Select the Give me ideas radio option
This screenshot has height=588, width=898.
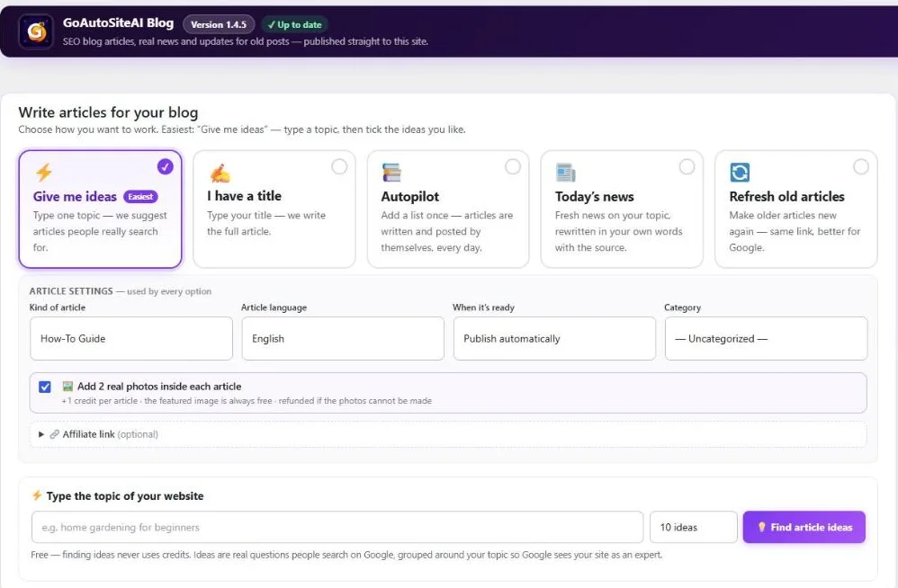pyautogui.click(x=165, y=166)
